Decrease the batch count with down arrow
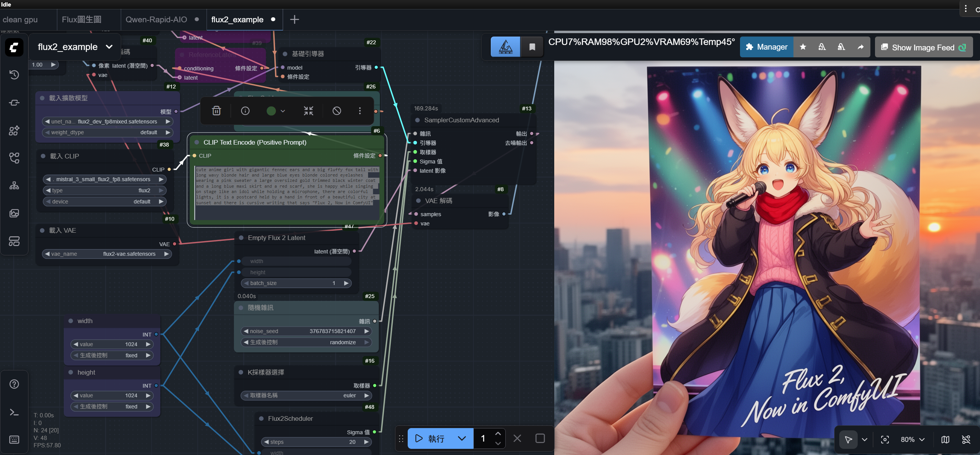980x455 pixels. point(498,443)
